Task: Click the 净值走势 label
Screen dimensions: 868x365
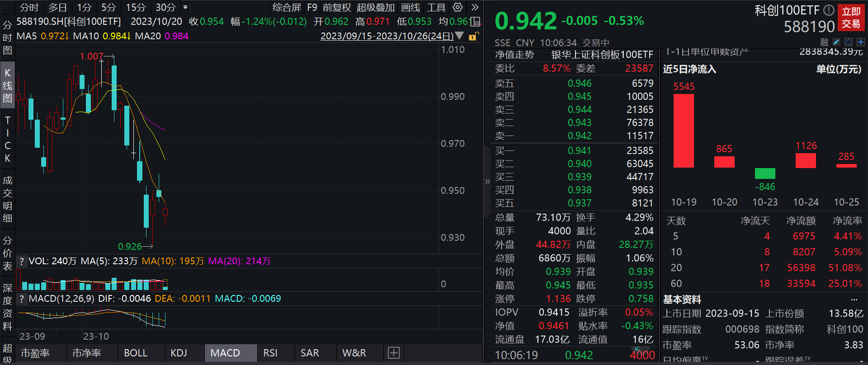Action: (x=514, y=55)
